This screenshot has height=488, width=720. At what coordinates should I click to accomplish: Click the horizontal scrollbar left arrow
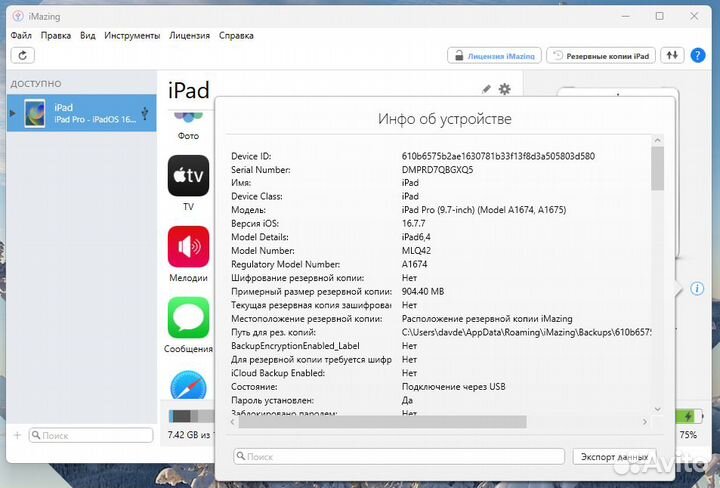click(233, 421)
